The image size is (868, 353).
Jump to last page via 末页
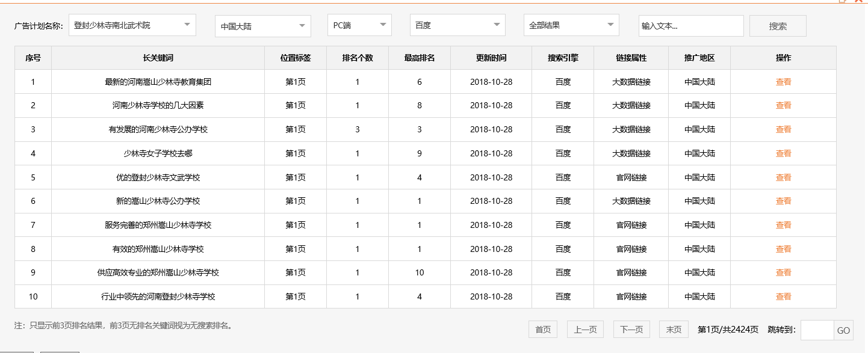tap(673, 330)
